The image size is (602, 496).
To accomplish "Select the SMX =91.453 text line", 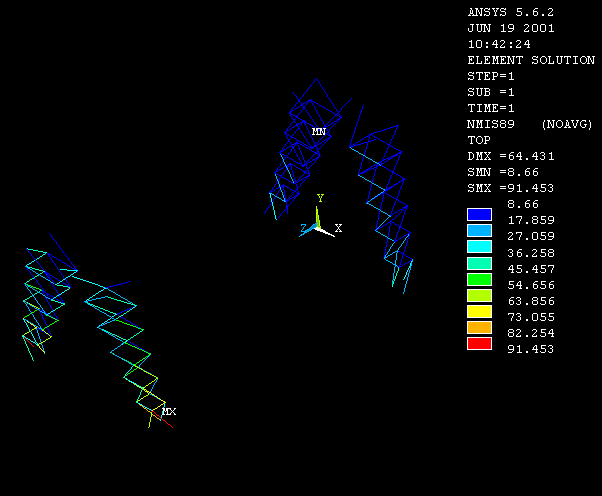I will [x=511, y=188].
